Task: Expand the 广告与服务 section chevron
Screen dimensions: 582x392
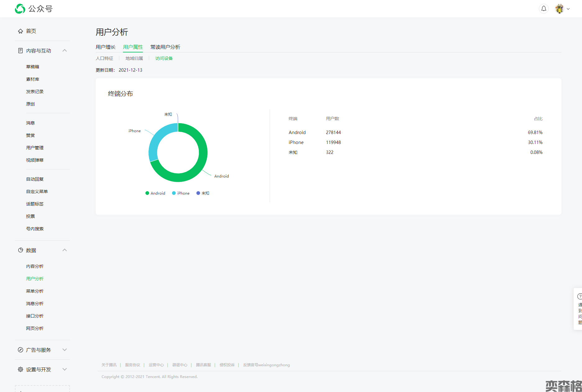Action: (x=65, y=350)
